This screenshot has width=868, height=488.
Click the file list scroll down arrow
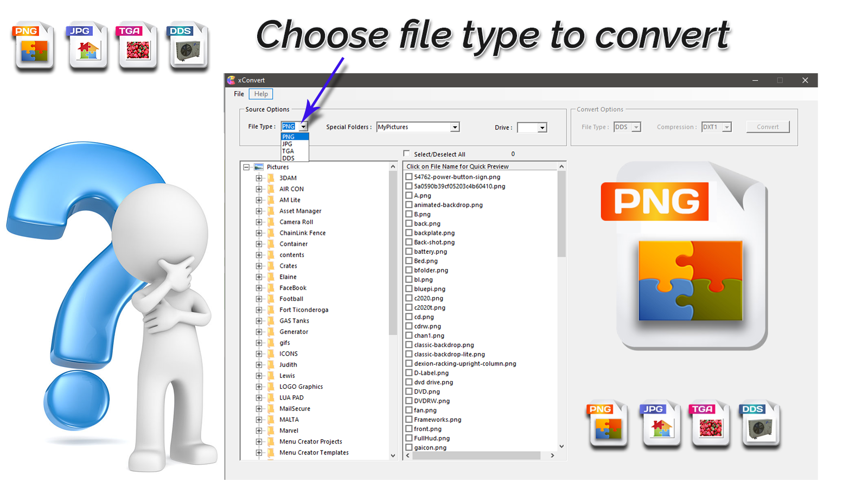pyautogui.click(x=561, y=446)
